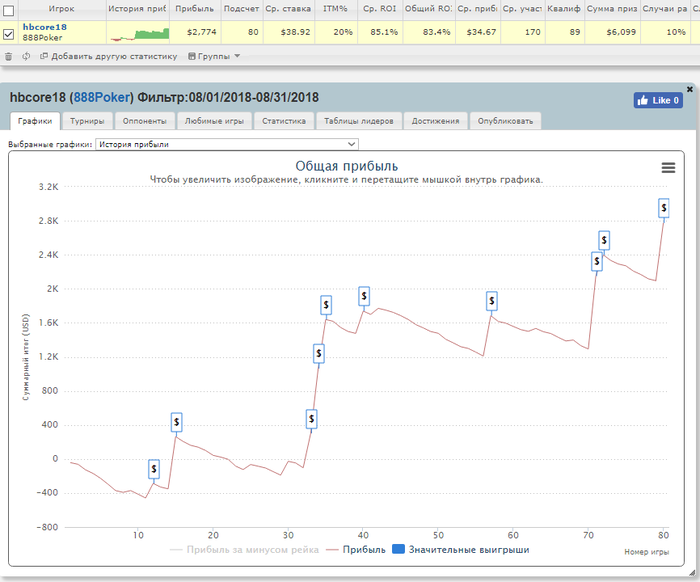Sort by the Игрок column header
Image resolution: width=700 pixels, height=582 pixels.
(x=62, y=9)
